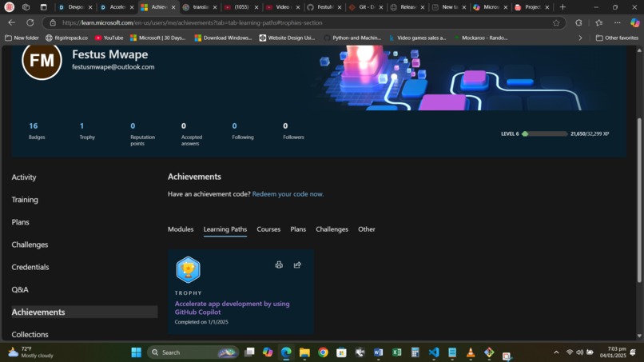Open Excel from the taskbar
Screen dimensions: 644x362
coord(397,352)
